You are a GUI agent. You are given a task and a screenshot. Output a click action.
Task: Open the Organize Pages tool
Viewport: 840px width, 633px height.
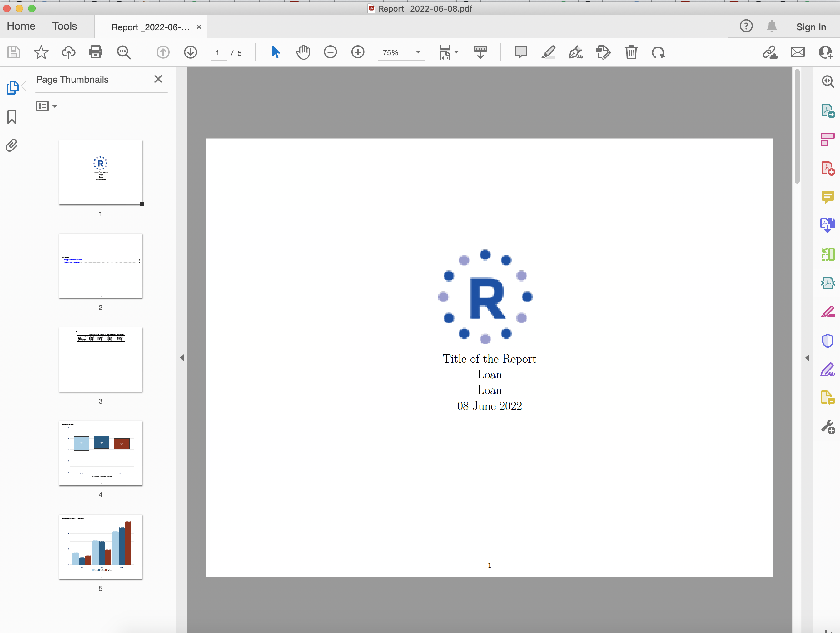tap(828, 254)
